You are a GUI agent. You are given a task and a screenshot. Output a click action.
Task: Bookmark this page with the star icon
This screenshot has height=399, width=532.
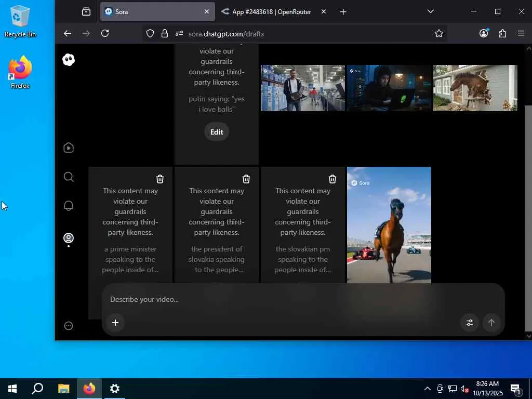tap(439, 33)
